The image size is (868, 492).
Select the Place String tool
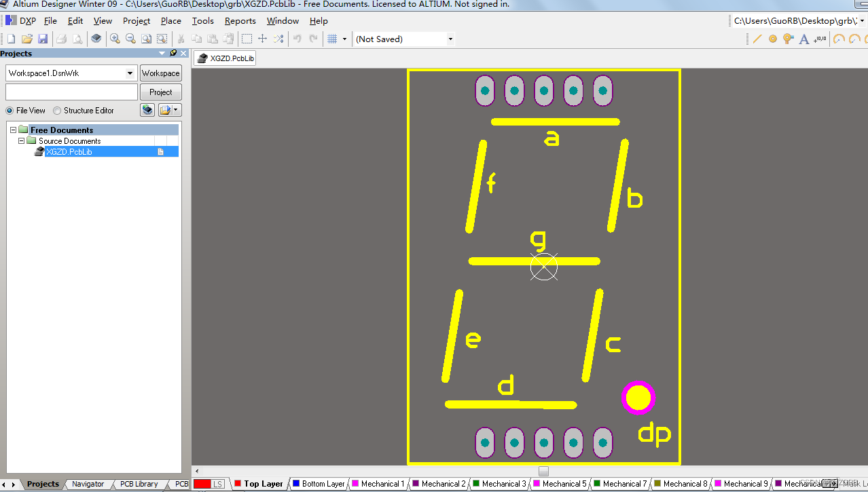803,39
